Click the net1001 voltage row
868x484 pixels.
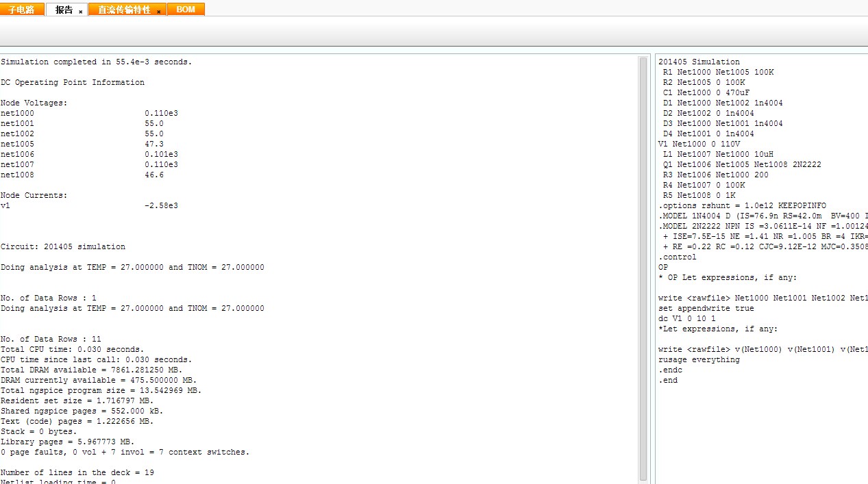click(82, 123)
